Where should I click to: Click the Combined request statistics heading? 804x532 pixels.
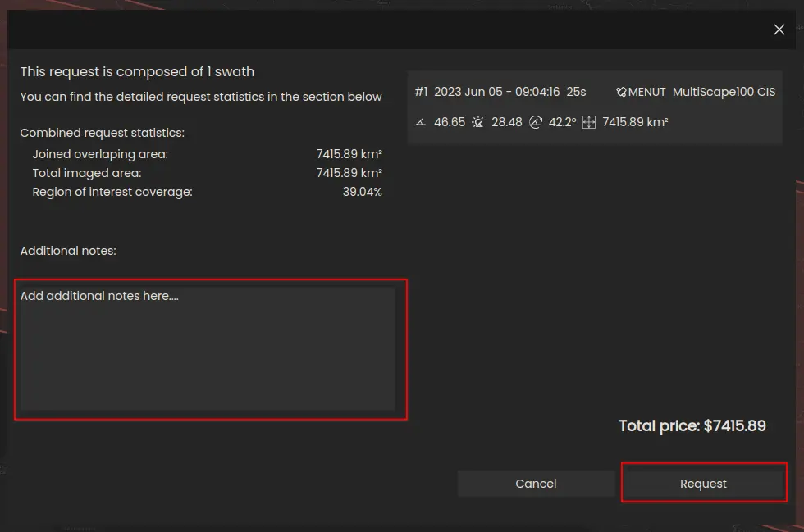[x=103, y=133]
